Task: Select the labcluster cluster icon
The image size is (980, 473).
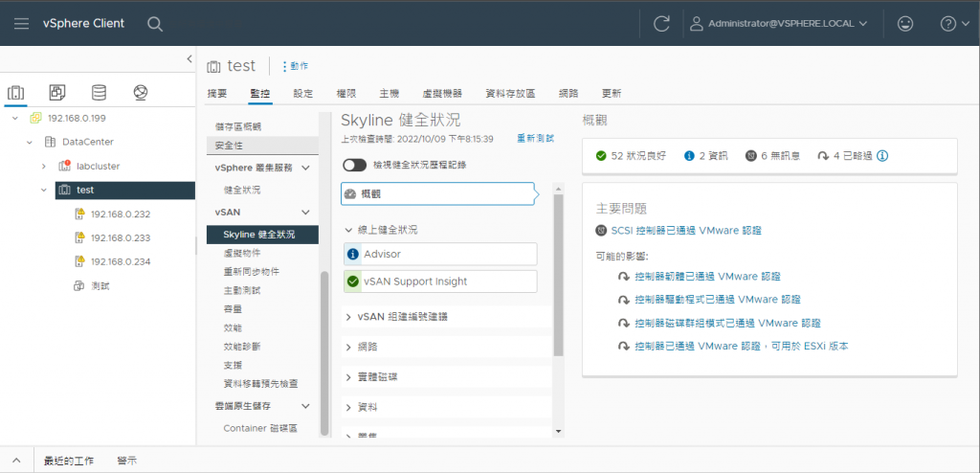Action: coord(64,166)
